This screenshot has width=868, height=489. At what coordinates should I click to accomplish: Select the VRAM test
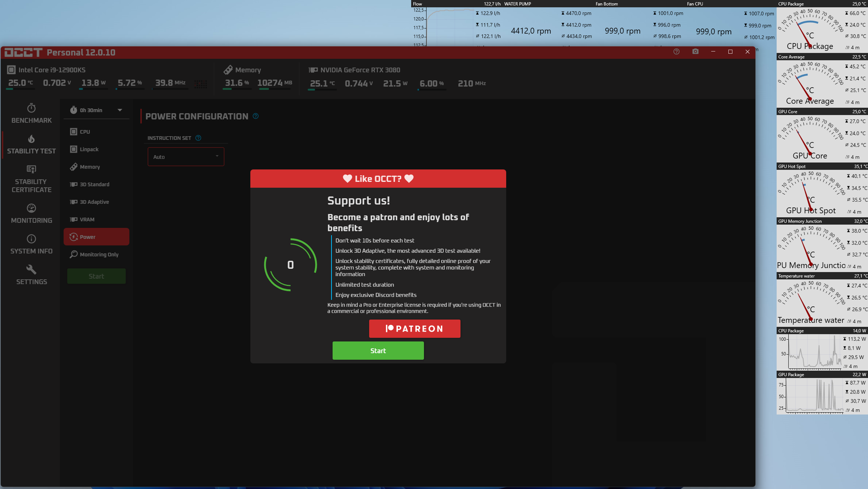click(x=87, y=219)
